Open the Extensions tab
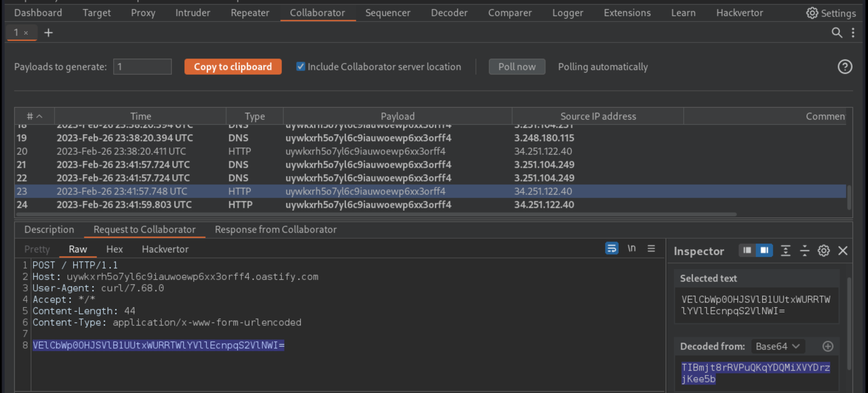Viewport: 868px width, 393px height. coord(627,13)
